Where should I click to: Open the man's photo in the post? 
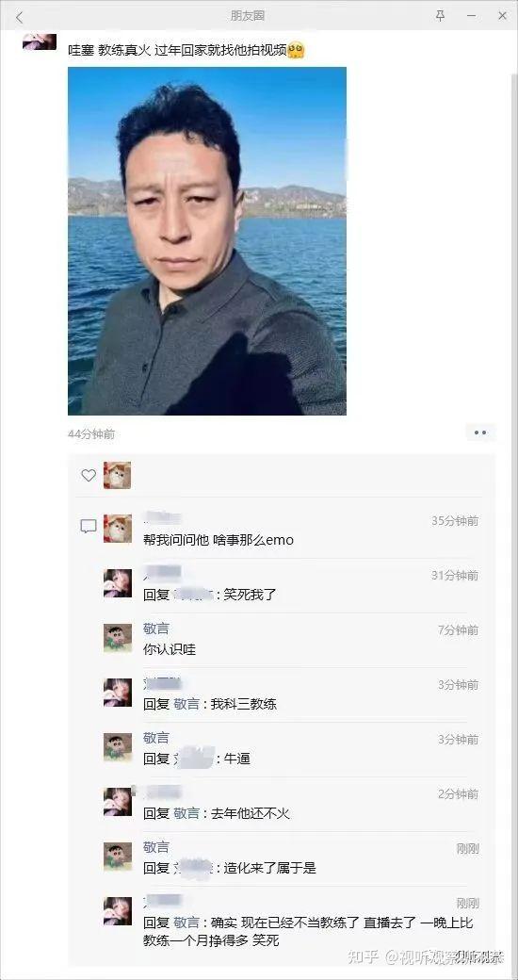click(x=207, y=241)
